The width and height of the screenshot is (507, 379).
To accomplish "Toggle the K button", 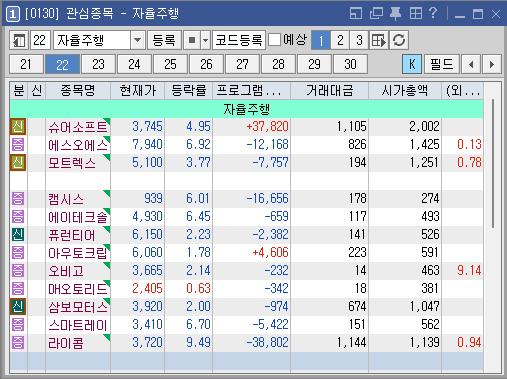I will point(412,64).
